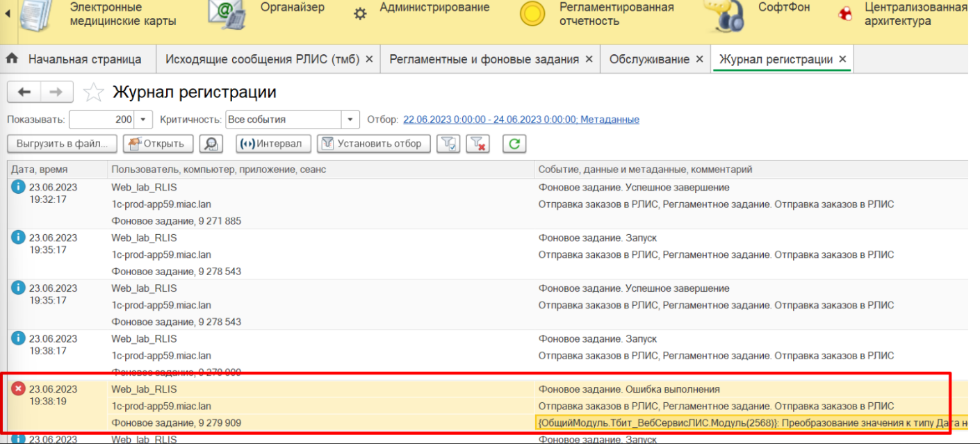Screen dimensions: 980x444
Task: Click the magnifier view event icon
Action: [211, 144]
